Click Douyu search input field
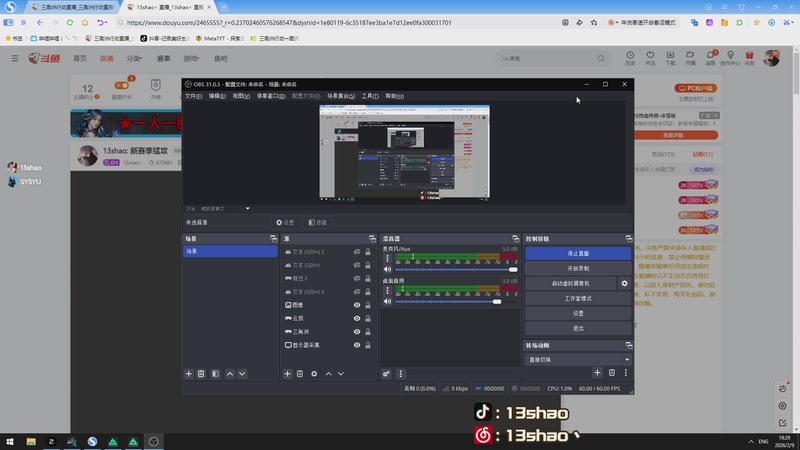This screenshot has height=450, width=800. click(546, 59)
